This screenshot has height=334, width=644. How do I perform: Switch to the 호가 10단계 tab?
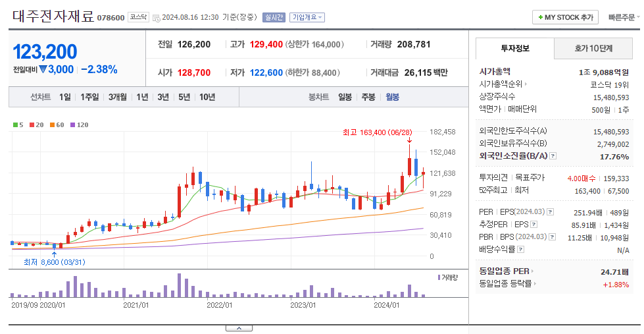click(593, 49)
